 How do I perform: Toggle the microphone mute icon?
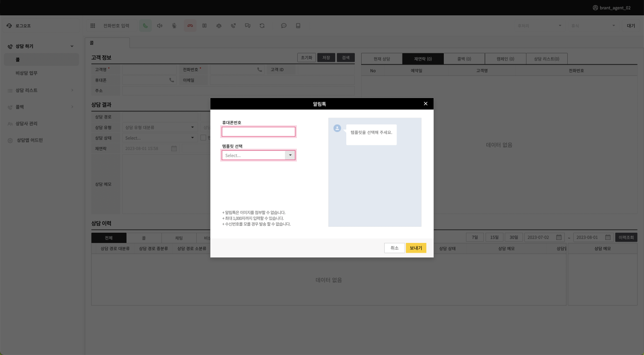point(174,26)
